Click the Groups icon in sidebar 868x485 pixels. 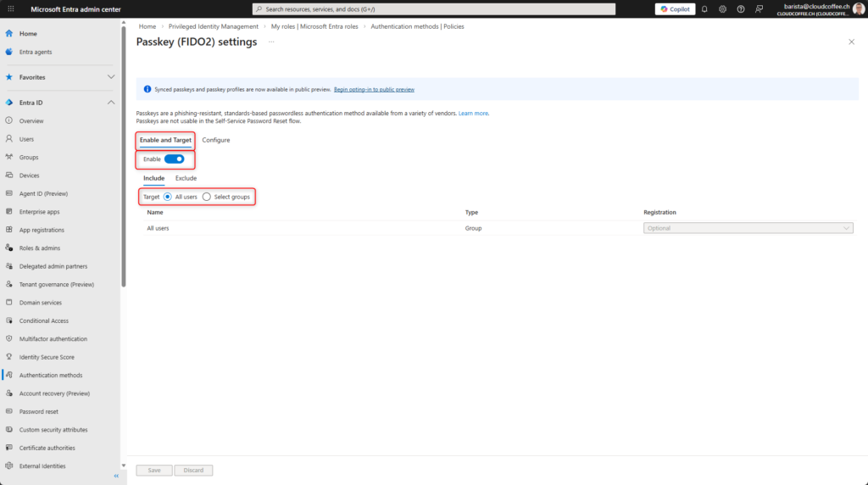(x=8, y=157)
